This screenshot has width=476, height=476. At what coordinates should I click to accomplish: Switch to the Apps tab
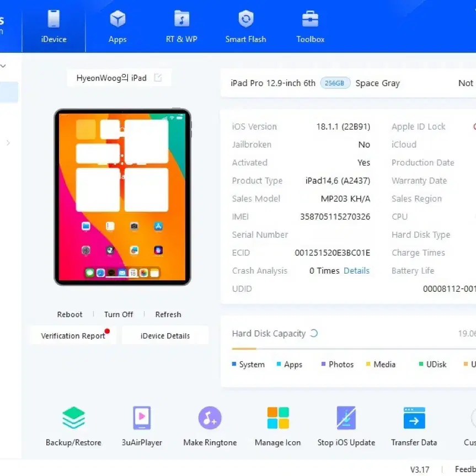point(117,26)
